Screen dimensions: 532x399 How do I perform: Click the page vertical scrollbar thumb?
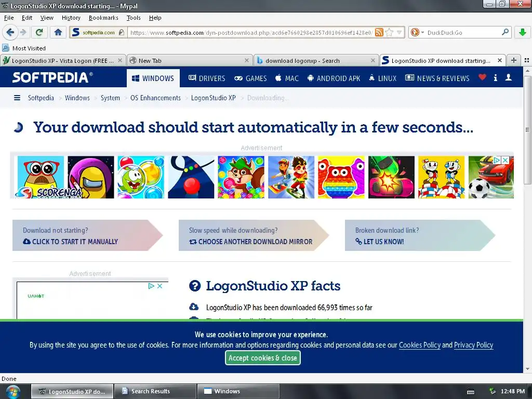pos(527,129)
